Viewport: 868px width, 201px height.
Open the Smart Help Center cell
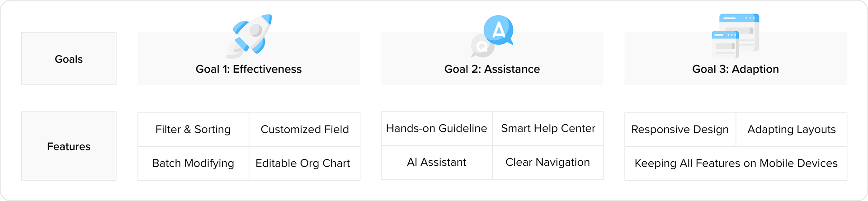tap(548, 129)
